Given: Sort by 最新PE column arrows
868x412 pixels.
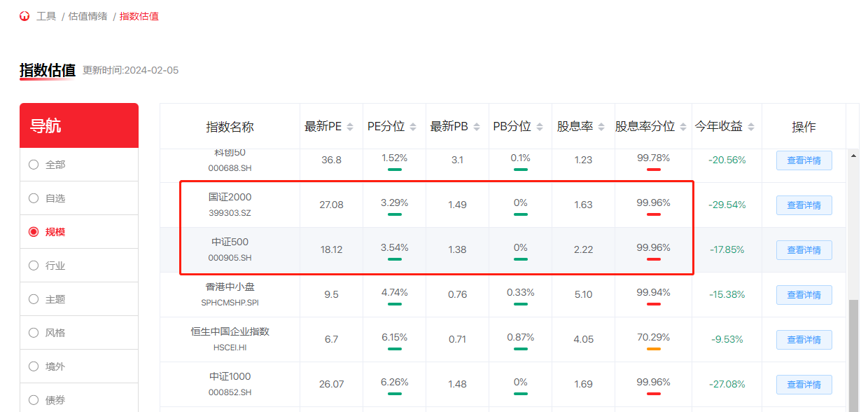Looking at the screenshot, I should coord(350,127).
